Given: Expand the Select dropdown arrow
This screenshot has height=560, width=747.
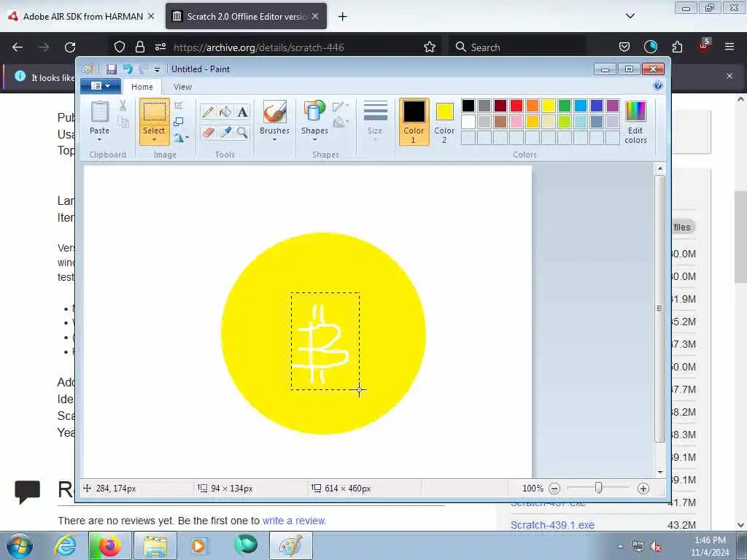Looking at the screenshot, I should tap(154, 140).
